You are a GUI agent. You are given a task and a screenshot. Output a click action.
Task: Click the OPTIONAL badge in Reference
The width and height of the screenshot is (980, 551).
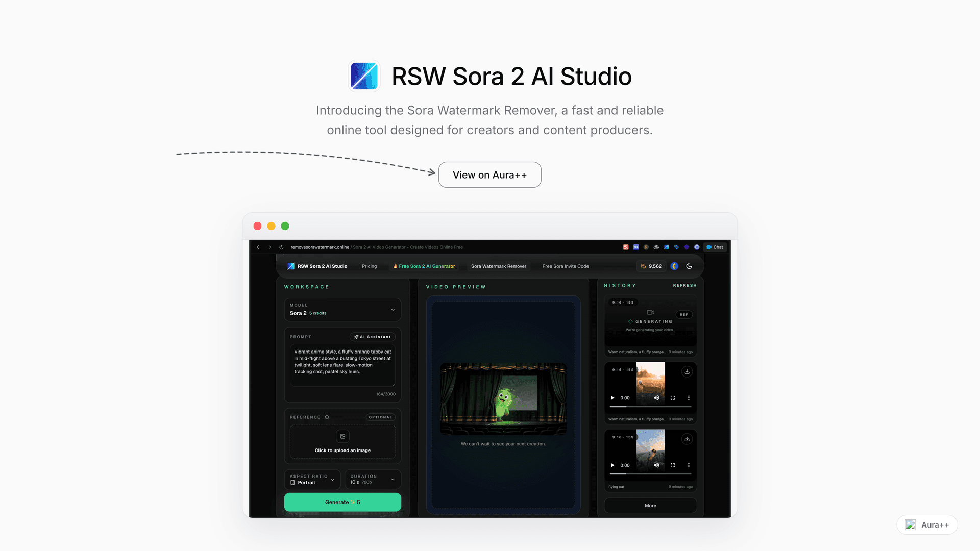[x=380, y=417]
